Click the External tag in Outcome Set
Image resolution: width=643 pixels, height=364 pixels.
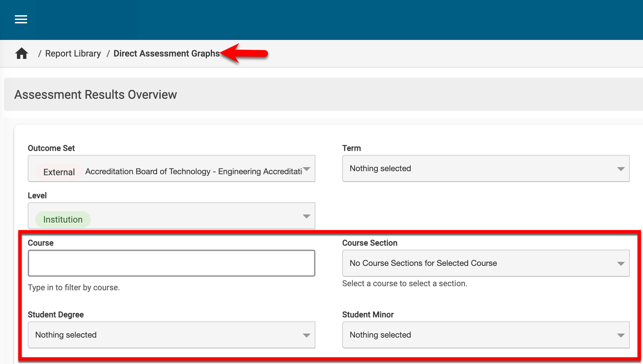pyautogui.click(x=59, y=172)
